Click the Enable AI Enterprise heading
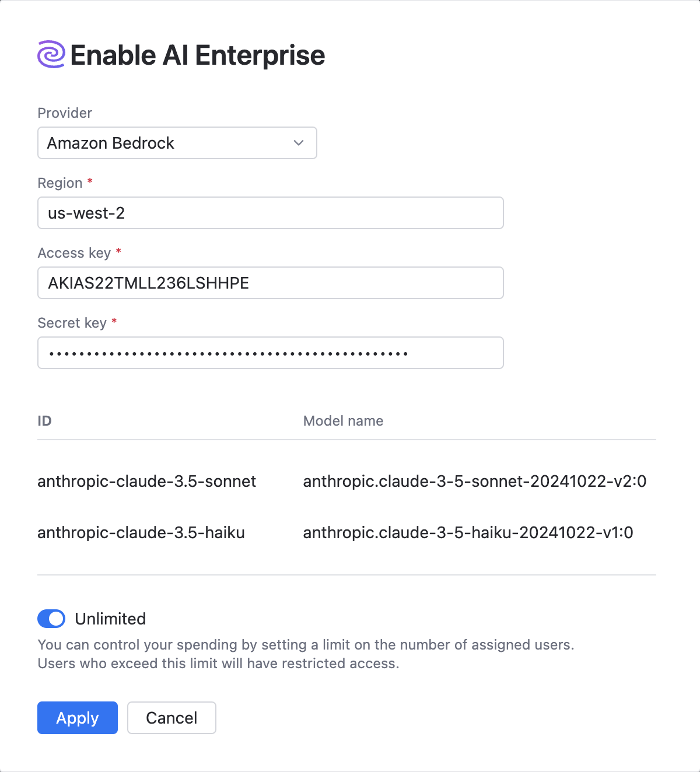The height and width of the screenshot is (772, 700). tap(197, 55)
